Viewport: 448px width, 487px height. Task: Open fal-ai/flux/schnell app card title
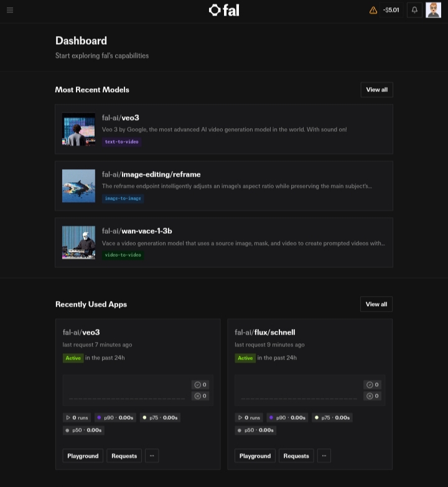click(x=265, y=332)
